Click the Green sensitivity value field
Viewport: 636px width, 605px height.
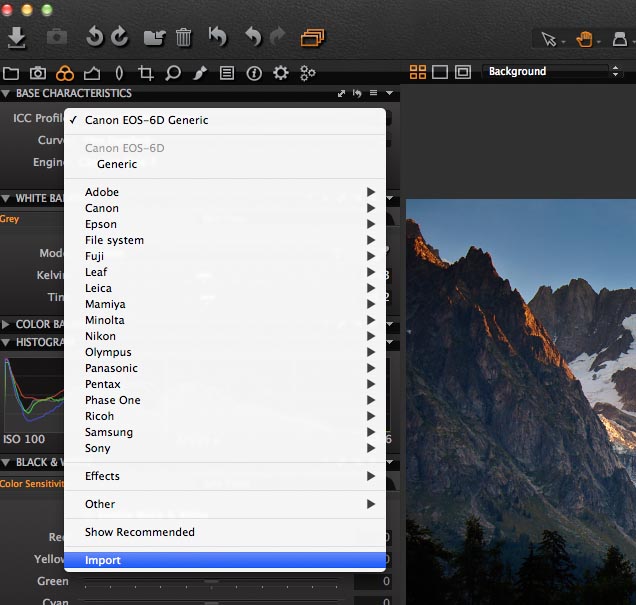pos(373,581)
